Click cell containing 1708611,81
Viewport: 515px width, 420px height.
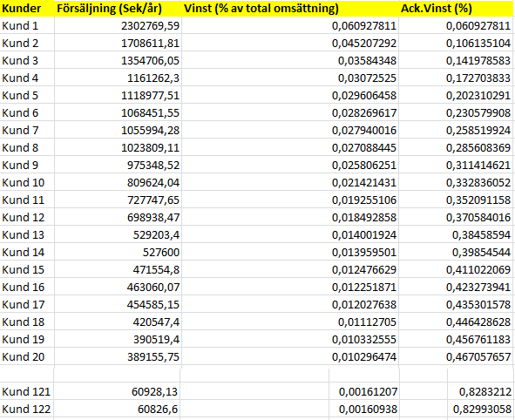[x=118, y=43]
